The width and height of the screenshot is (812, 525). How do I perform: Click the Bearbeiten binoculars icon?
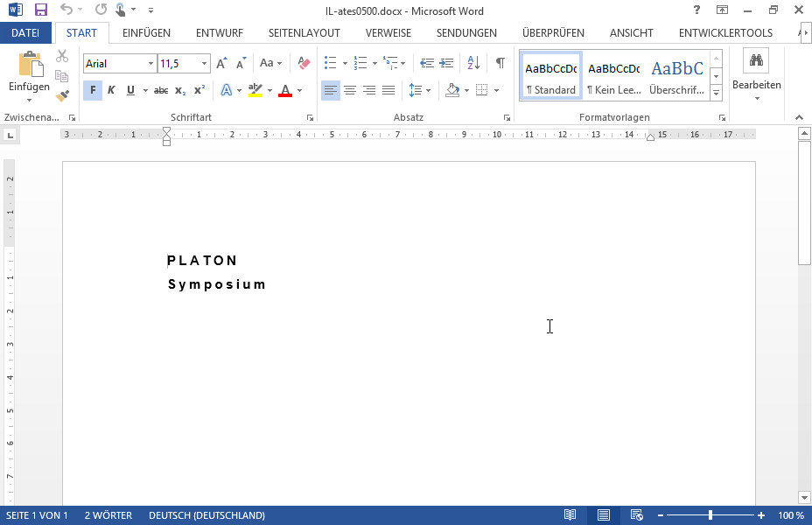(756, 60)
